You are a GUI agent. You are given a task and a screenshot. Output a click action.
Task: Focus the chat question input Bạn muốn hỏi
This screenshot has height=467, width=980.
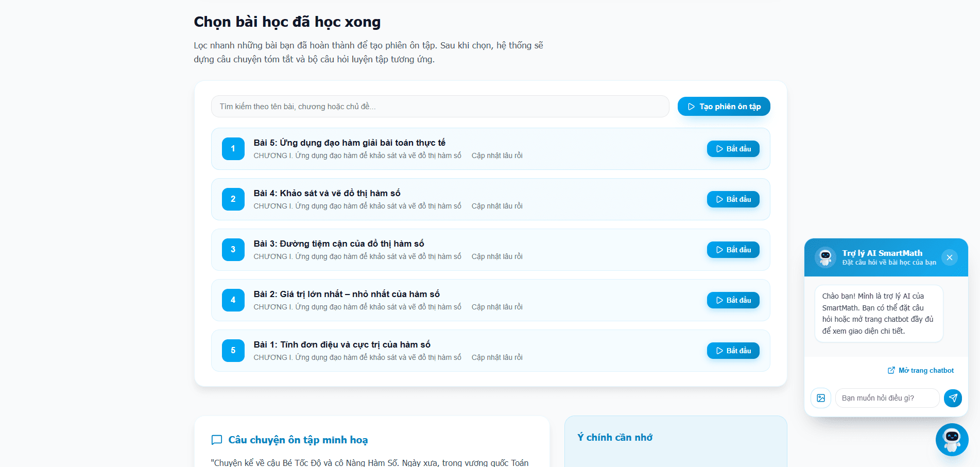pos(887,398)
